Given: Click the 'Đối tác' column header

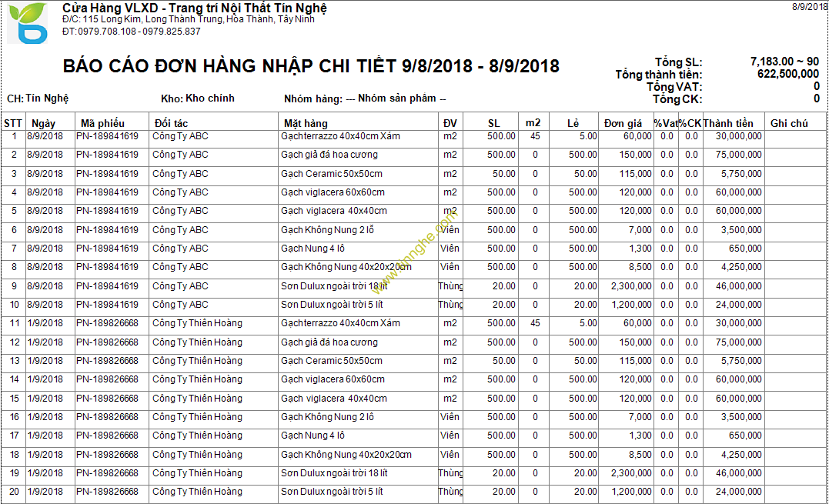Looking at the screenshot, I should point(172,123).
